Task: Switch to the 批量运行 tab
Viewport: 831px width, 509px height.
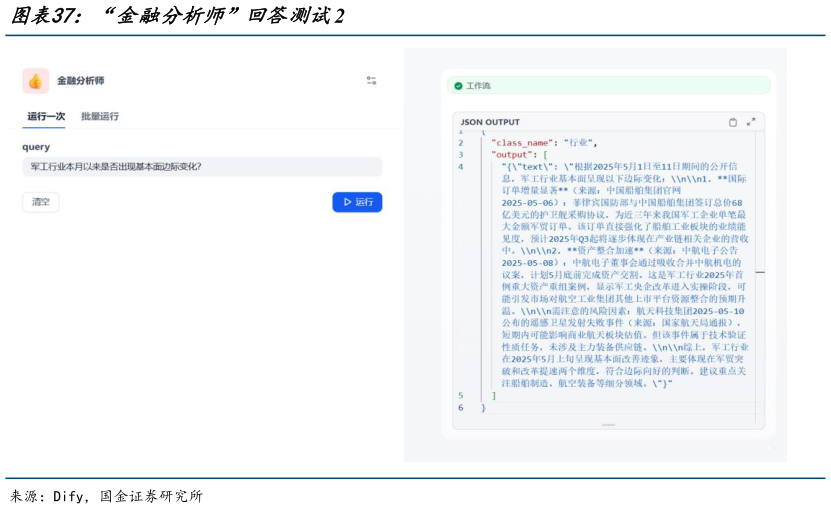Action: click(100, 116)
